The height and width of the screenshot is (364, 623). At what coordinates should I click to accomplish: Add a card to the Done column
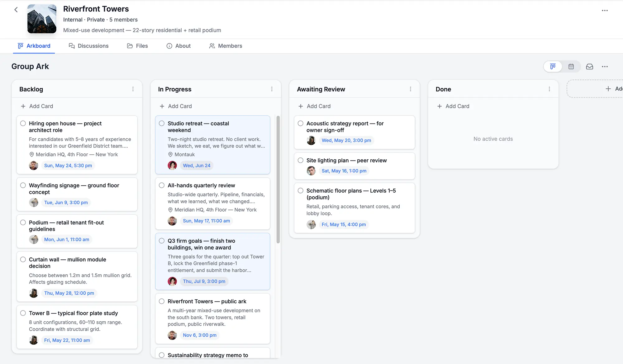tap(453, 106)
